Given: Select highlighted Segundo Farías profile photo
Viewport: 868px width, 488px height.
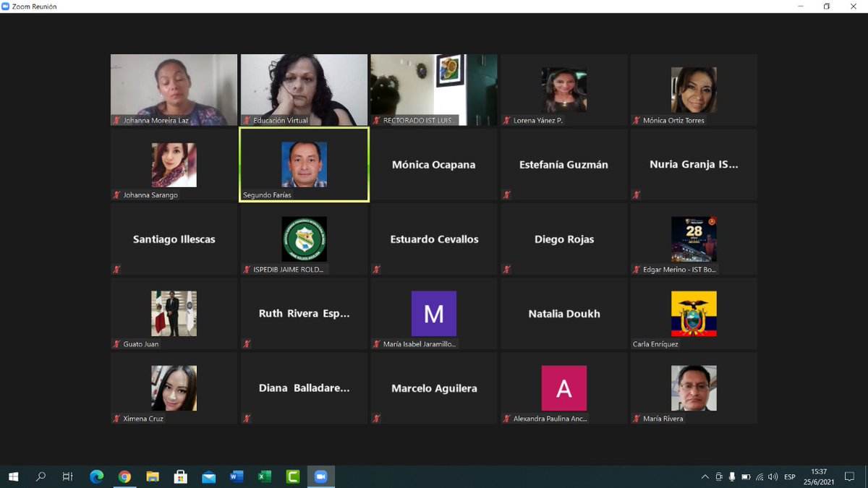Looking at the screenshot, I should tap(304, 165).
